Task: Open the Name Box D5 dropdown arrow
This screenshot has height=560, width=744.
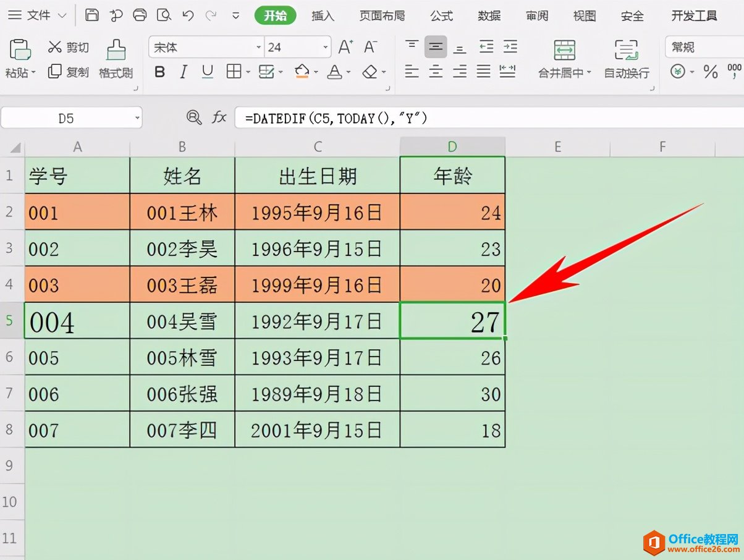Action: [137, 117]
